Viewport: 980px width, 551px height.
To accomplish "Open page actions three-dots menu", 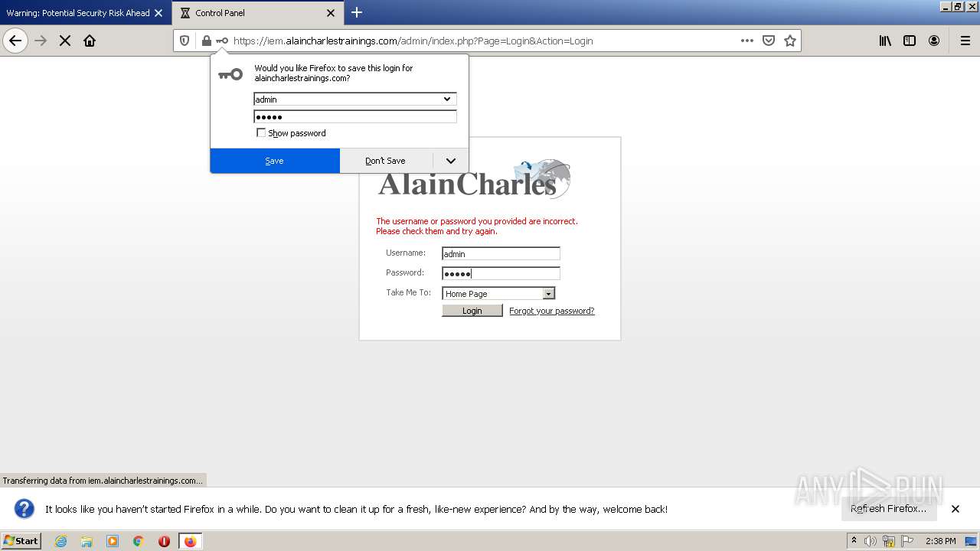I will pos(747,41).
